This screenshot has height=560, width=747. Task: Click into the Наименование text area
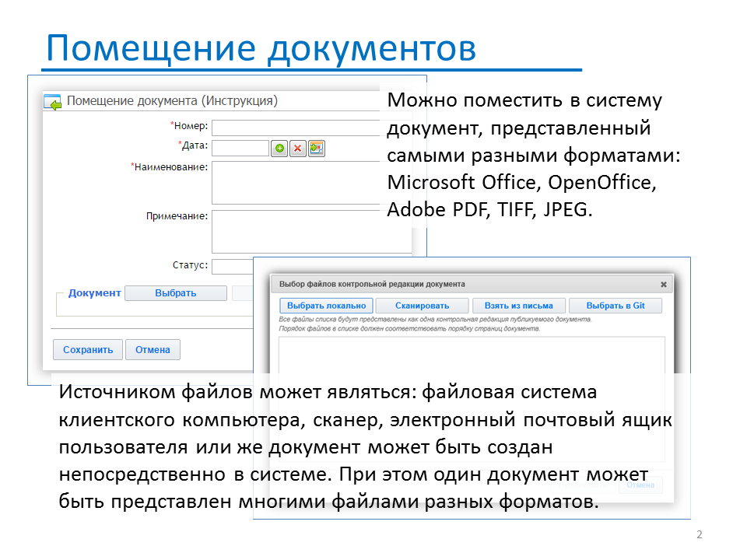coord(296,183)
